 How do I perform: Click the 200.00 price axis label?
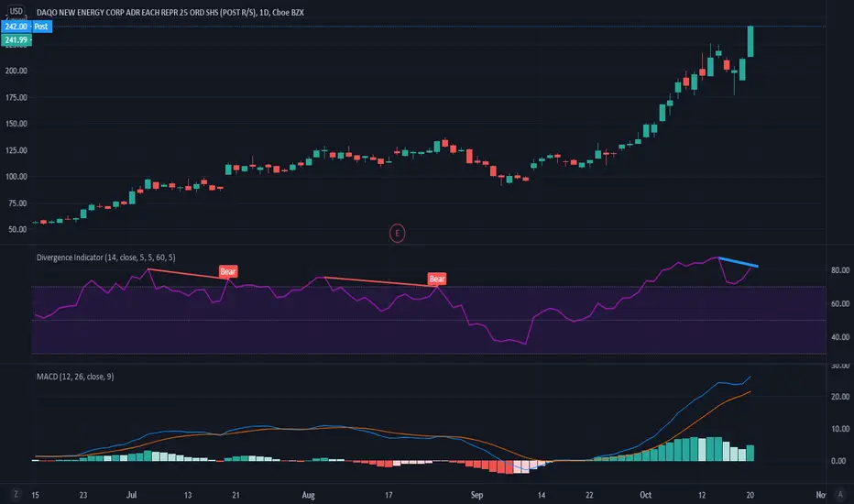[16, 71]
